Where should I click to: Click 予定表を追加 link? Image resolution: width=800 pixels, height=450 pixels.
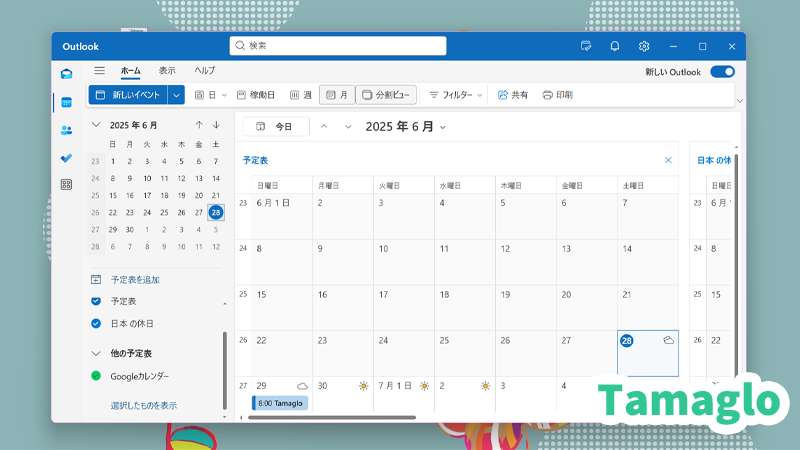[135, 280]
